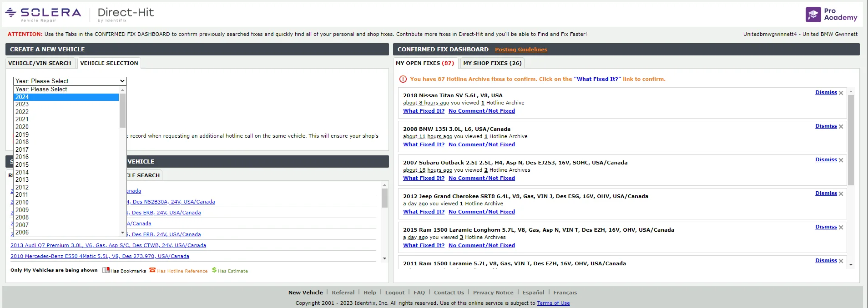Choose 2024 from year list
This screenshot has height=308, width=868.
66,97
